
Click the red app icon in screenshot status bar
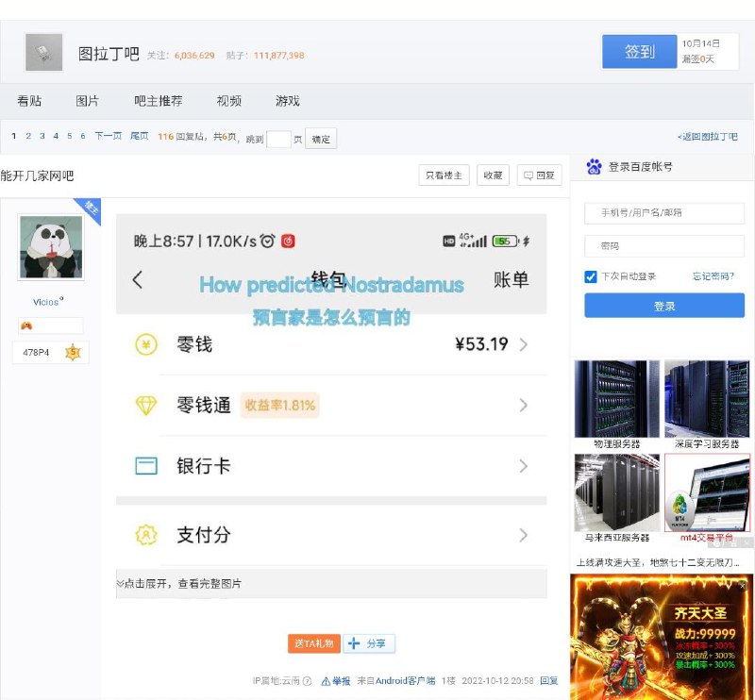tap(288, 241)
